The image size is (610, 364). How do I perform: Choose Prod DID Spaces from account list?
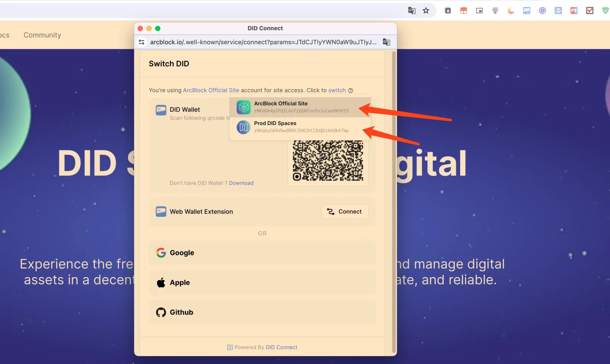300,127
